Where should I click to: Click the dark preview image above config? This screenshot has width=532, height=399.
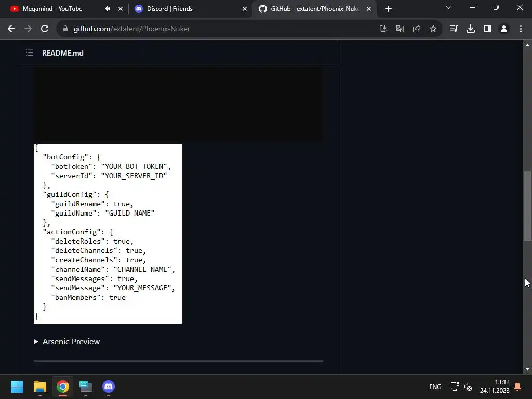pos(178,103)
